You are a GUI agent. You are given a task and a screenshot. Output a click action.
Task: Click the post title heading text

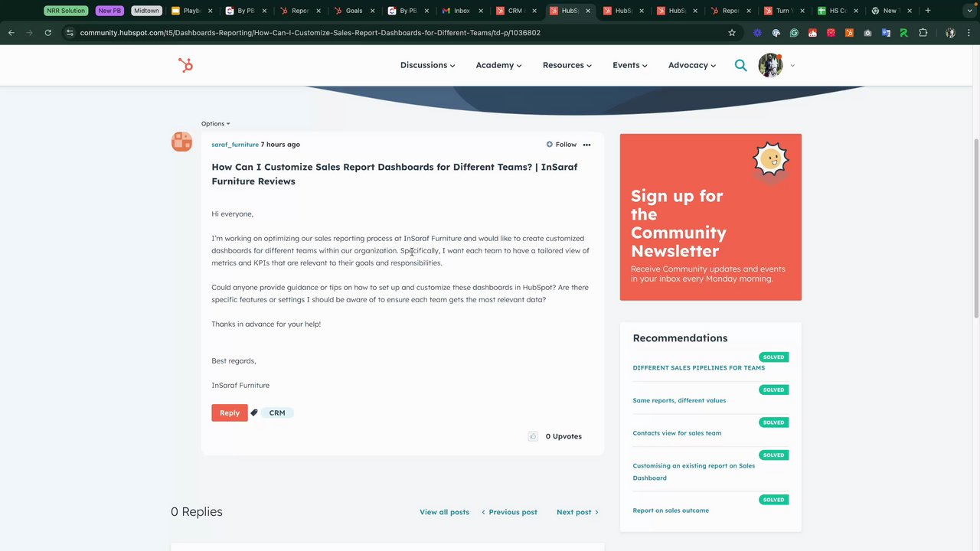pos(394,174)
